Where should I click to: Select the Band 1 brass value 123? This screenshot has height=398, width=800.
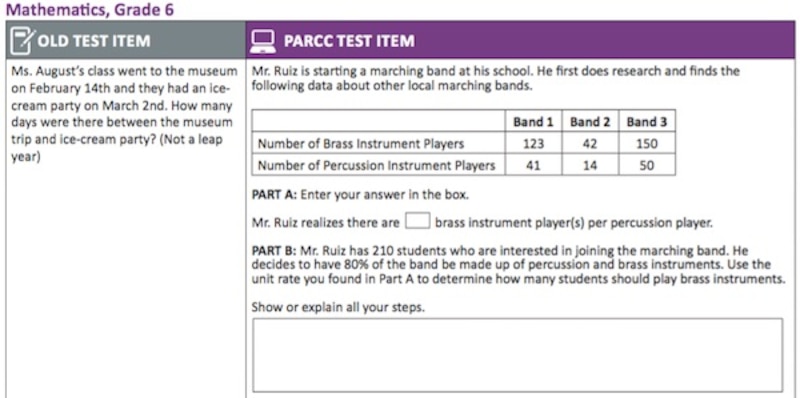coord(533,144)
